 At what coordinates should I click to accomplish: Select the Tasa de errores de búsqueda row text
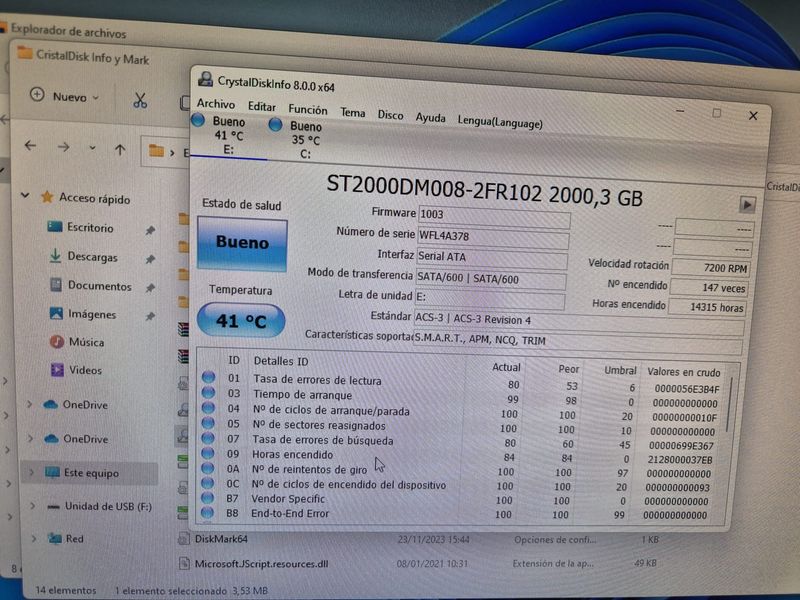tap(322, 440)
